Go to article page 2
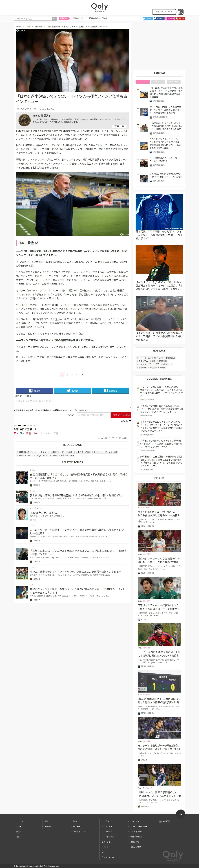This screenshot has width=199, height=868. pos(67,374)
